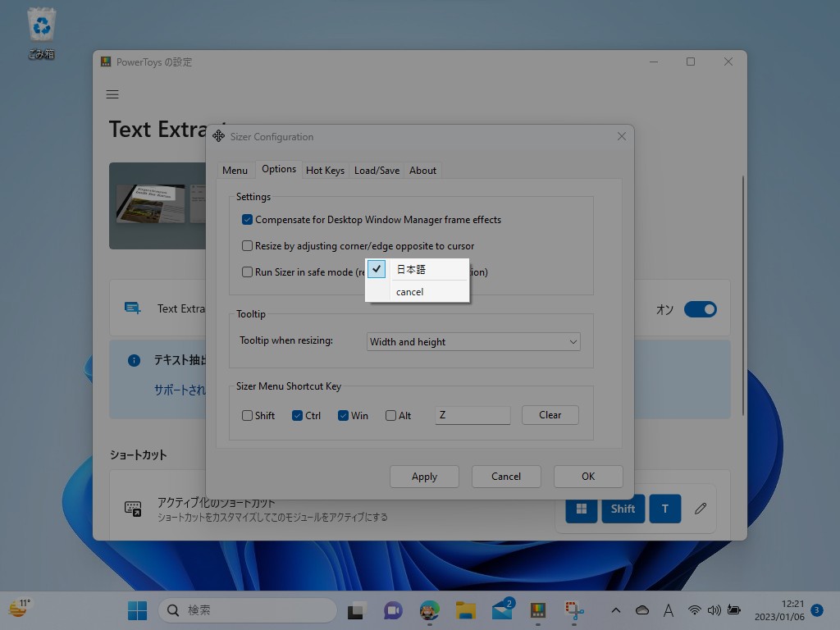Open the weather widget showing 11°
Screen dimensions: 840x630
pos(20,609)
